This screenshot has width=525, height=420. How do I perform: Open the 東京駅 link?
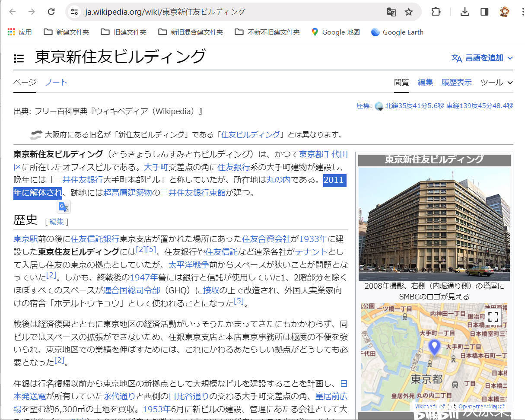[25, 239]
